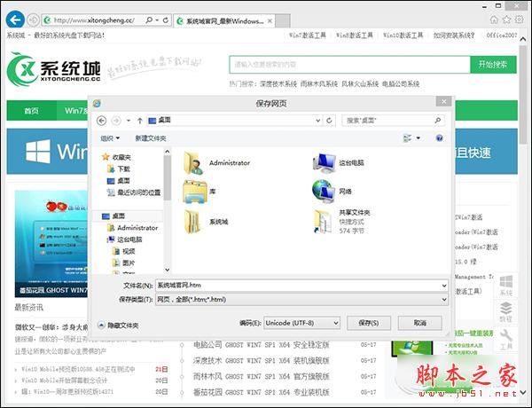Refresh the folder view in save dialog
Image resolution: width=532 pixels, height=408 pixels.
(329, 121)
